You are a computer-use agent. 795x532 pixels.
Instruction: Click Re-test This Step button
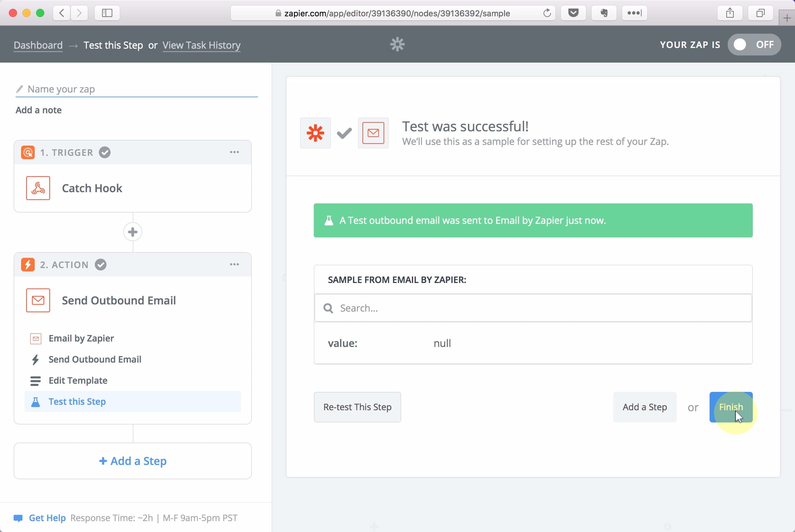(357, 407)
